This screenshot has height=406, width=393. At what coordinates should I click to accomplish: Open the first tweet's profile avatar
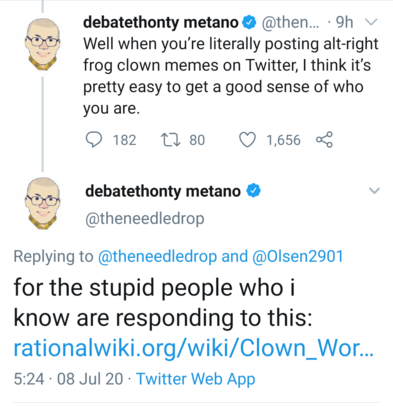click(43, 44)
